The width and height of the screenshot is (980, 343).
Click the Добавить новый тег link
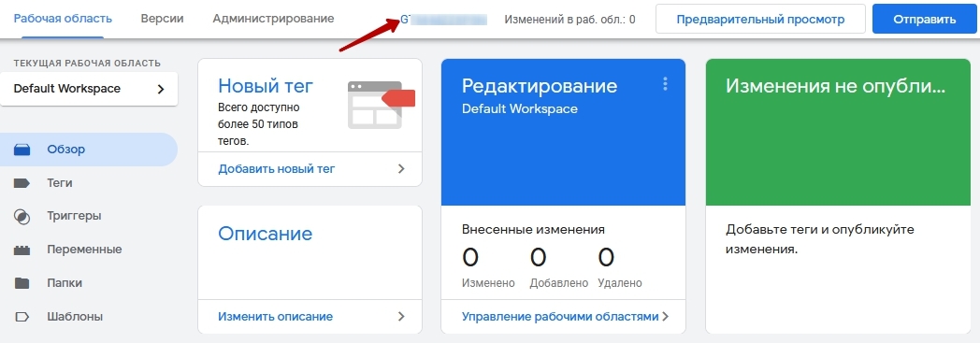pos(276,168)
